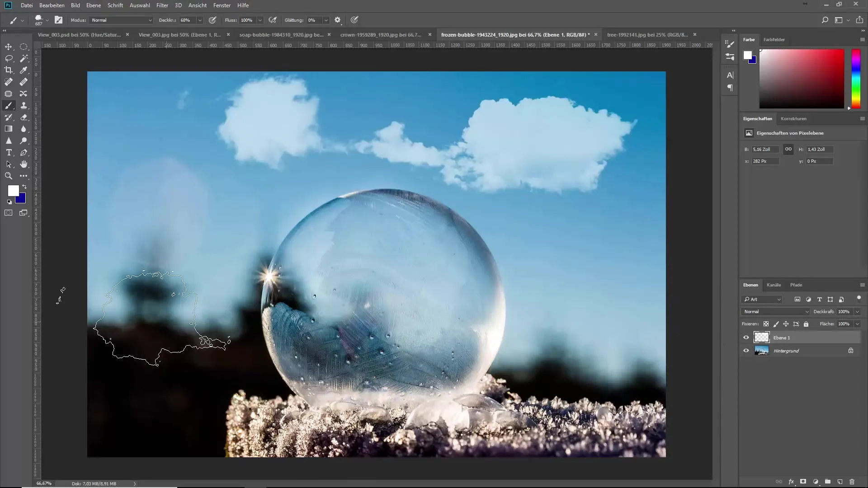The height and width of the screenshot is (488, 868).
Task: Hide the Ebene 1 layer
Action: (x=746, y=338)
